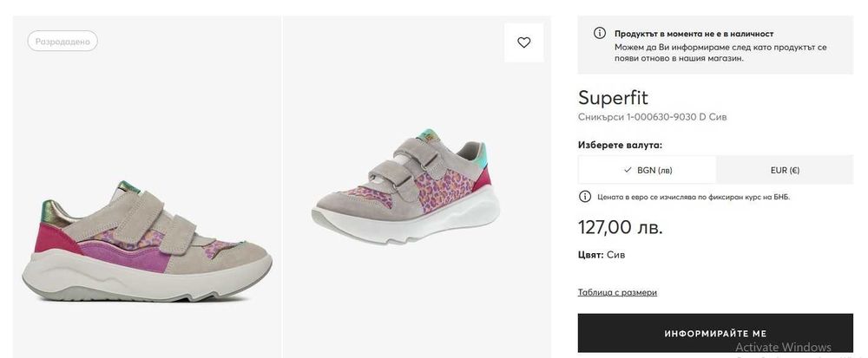Add the sneakers to wishlist with heart icon

(523, 42)
